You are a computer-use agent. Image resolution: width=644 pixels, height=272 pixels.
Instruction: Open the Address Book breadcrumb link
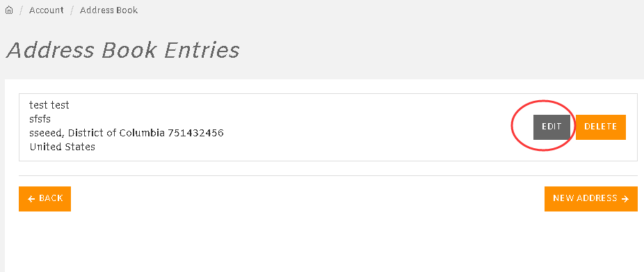point(108,10)
